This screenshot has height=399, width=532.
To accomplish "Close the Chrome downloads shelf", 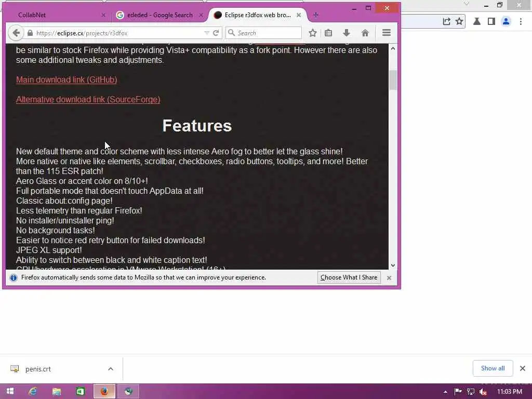I will pos(523,368).
